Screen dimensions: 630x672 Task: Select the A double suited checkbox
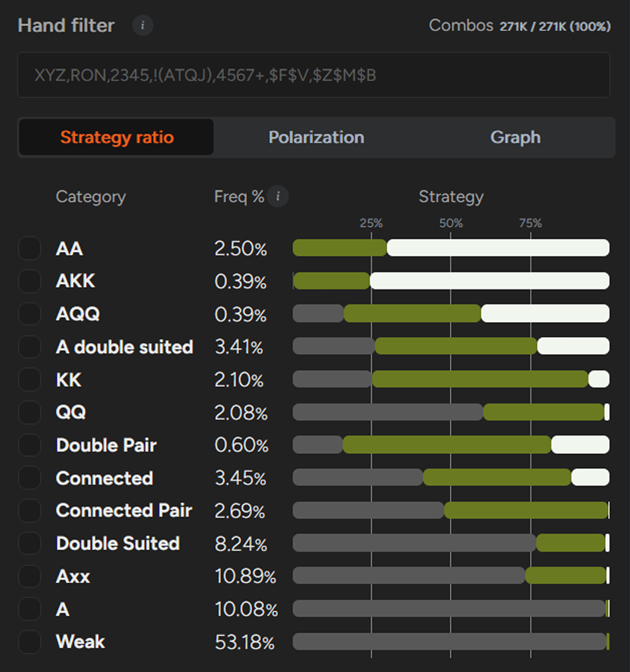point(30,346)
